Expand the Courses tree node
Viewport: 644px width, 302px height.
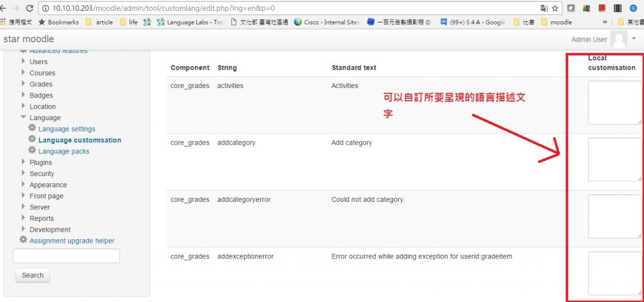23,72
